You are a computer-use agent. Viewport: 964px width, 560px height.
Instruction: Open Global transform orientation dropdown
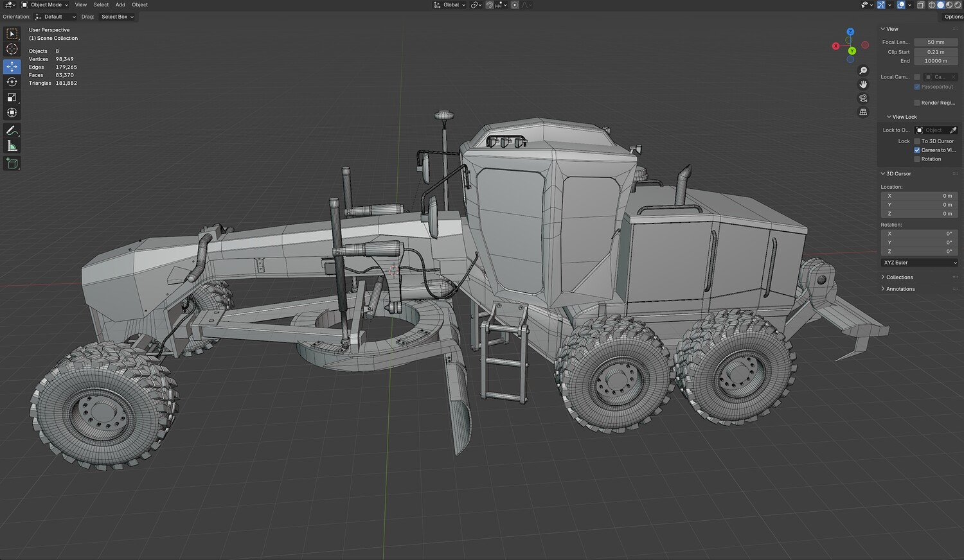[x=449, y=4]
